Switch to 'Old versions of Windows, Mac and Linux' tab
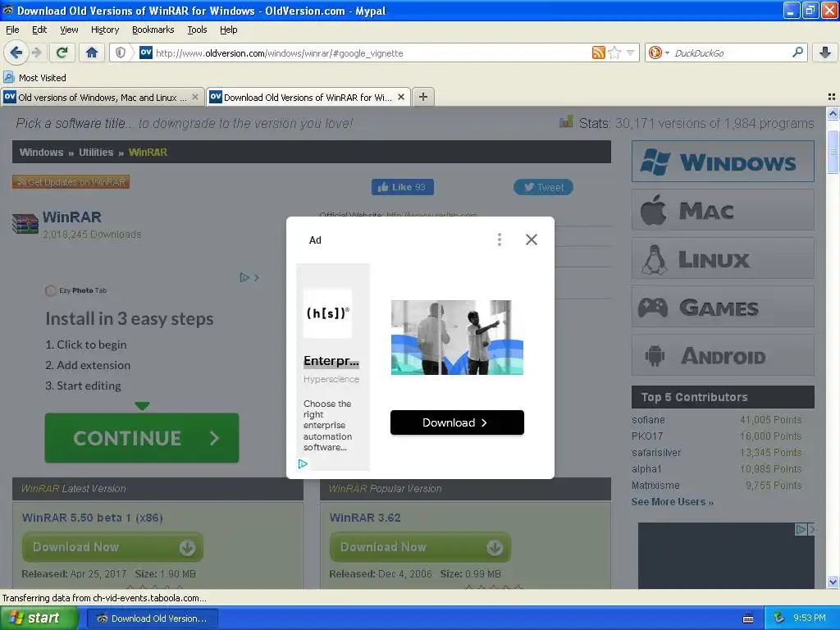The image size is (840, 630). [x=103, y=97]
